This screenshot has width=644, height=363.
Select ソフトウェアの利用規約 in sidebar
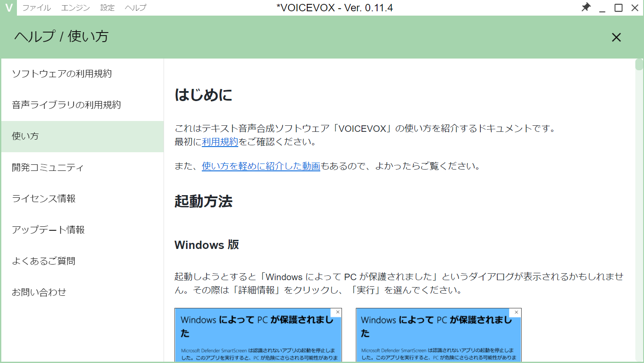click(x=82, y=74)
